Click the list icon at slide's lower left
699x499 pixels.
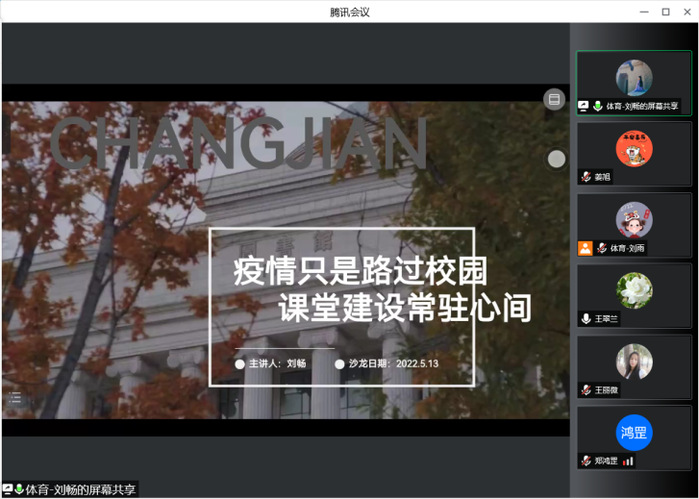point(15,398)
